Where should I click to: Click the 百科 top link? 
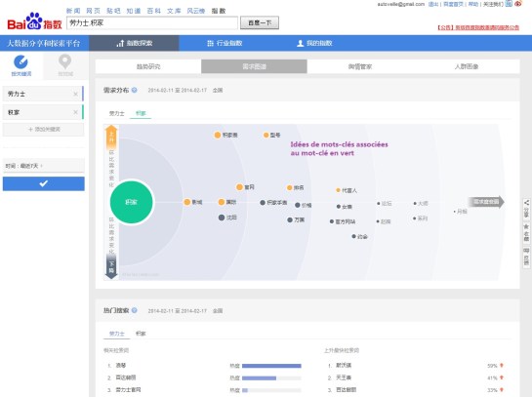coord(153,11)
